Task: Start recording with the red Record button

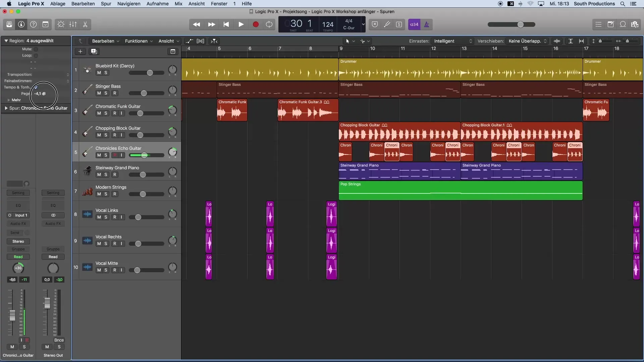Action: point(256,24)
